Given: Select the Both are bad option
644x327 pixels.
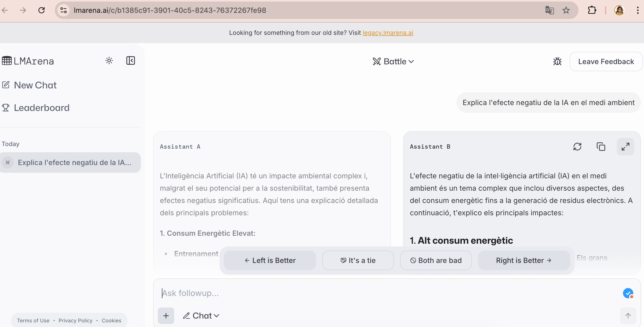Looking at the screenshot, I should (436, 260).
